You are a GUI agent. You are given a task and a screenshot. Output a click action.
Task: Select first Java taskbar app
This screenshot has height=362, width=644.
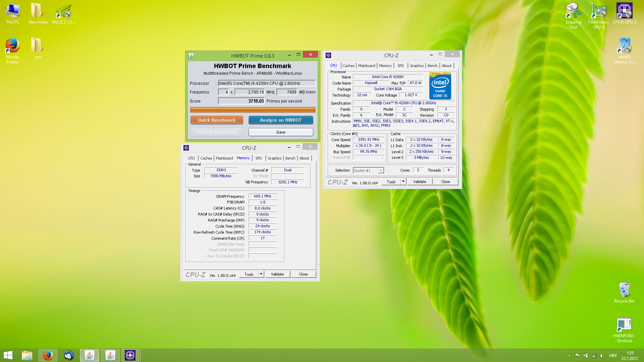90,355
